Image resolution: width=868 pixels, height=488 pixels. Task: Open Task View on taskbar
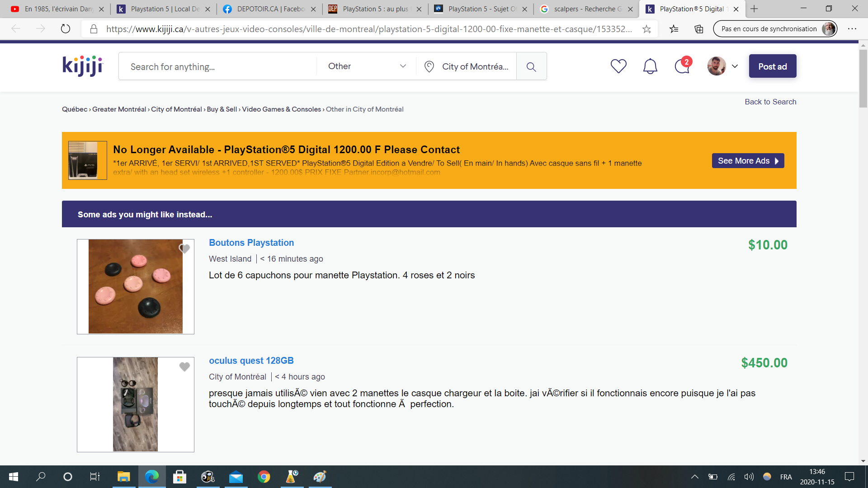click(94, 477)
